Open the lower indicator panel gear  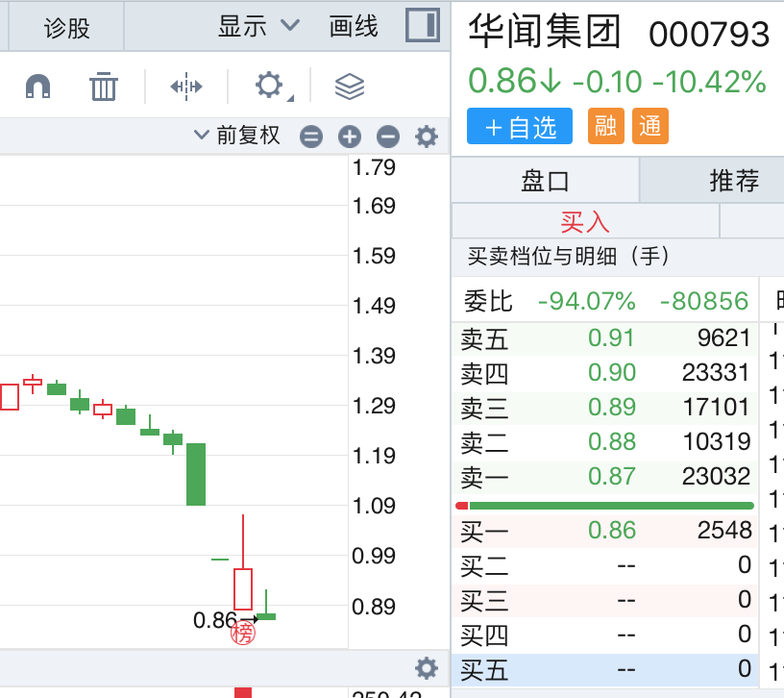point(426,668)
